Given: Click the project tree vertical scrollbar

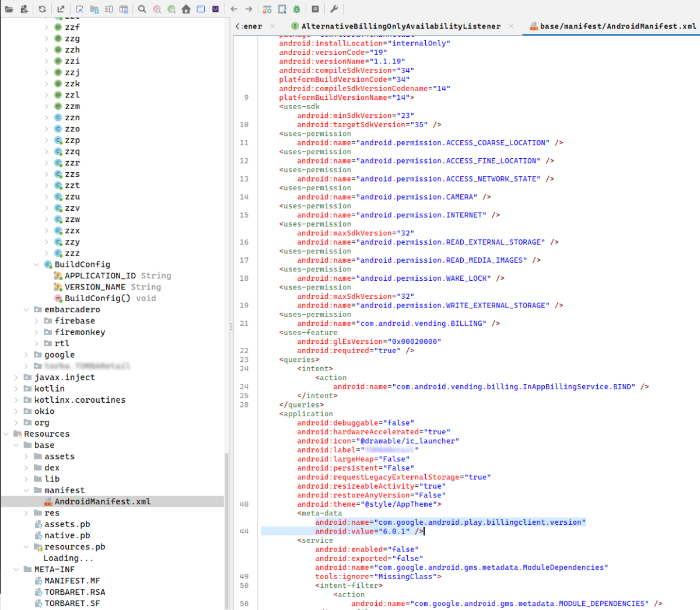Looking at the screenshot, I should click(x=228, y=529).
